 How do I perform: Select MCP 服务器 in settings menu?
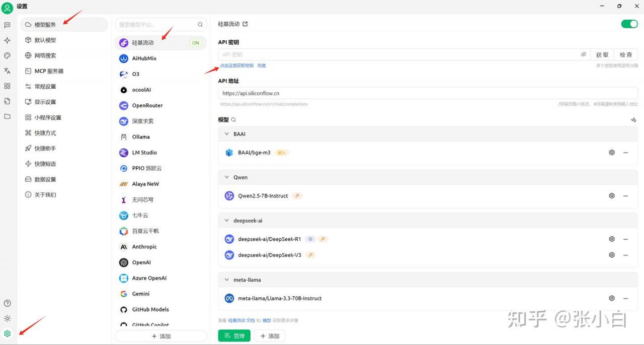(x=64, y=71)
